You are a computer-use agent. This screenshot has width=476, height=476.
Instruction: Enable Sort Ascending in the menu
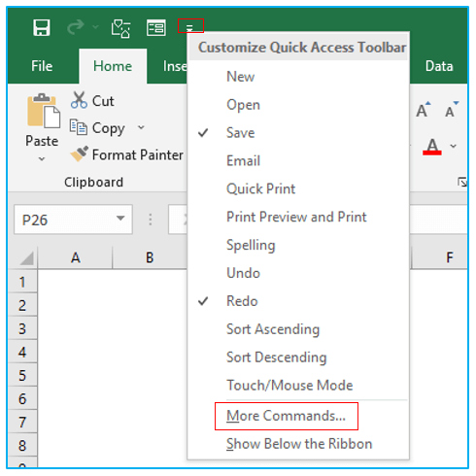298,329
